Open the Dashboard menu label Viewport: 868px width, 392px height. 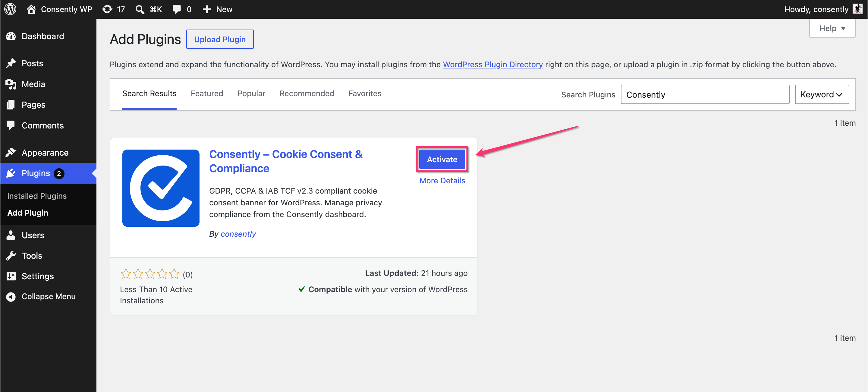[x=43, y=36]
